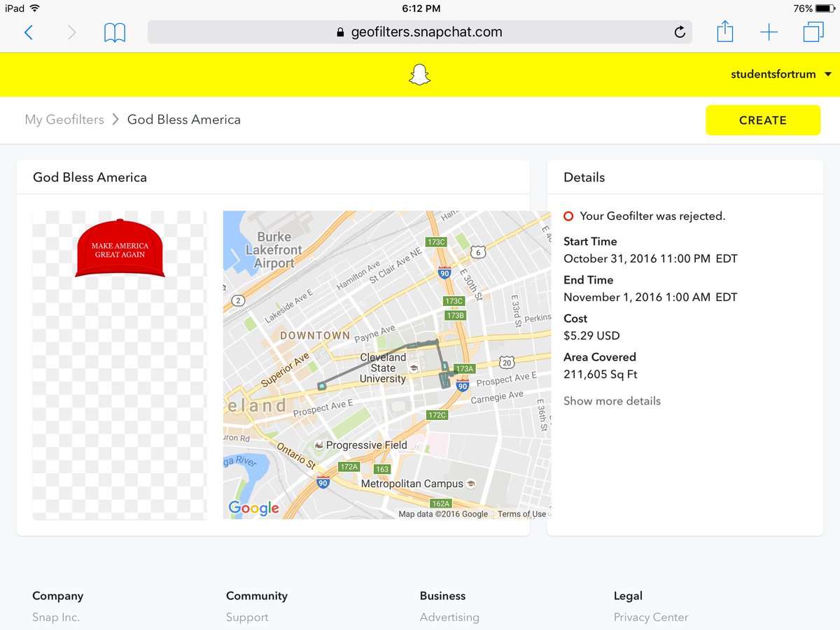
Task: Select the $5.29 USD cost value
Action: coord(591,335)
